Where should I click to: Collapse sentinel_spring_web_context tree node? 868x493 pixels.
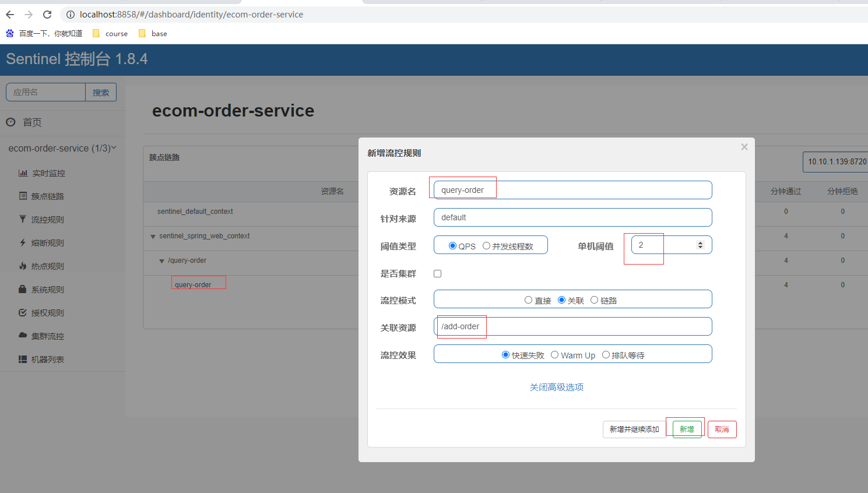153,237
